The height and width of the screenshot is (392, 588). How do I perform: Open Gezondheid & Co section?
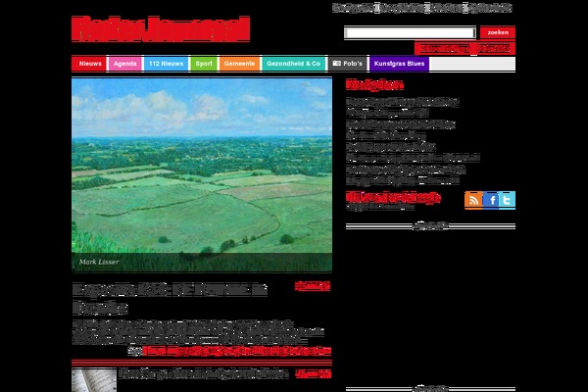293,64
